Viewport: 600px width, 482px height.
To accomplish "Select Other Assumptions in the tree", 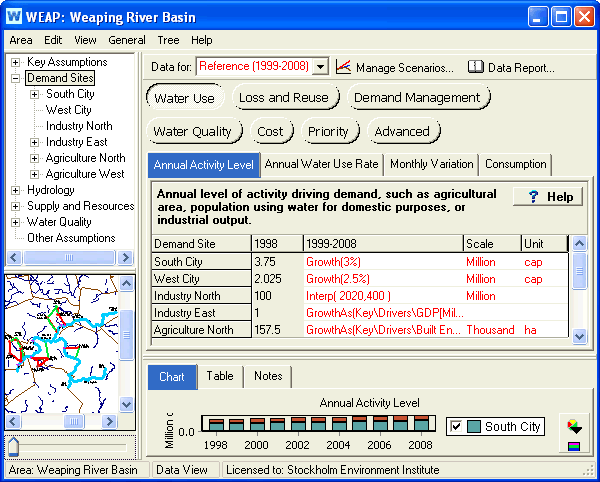I will [x=71, y=238].
